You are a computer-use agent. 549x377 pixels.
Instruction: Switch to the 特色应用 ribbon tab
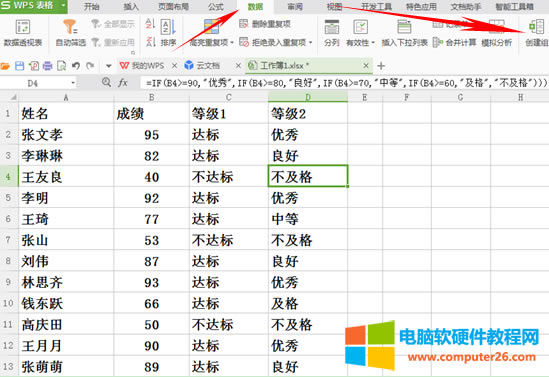pyautogui.click(x=421, y=7)
